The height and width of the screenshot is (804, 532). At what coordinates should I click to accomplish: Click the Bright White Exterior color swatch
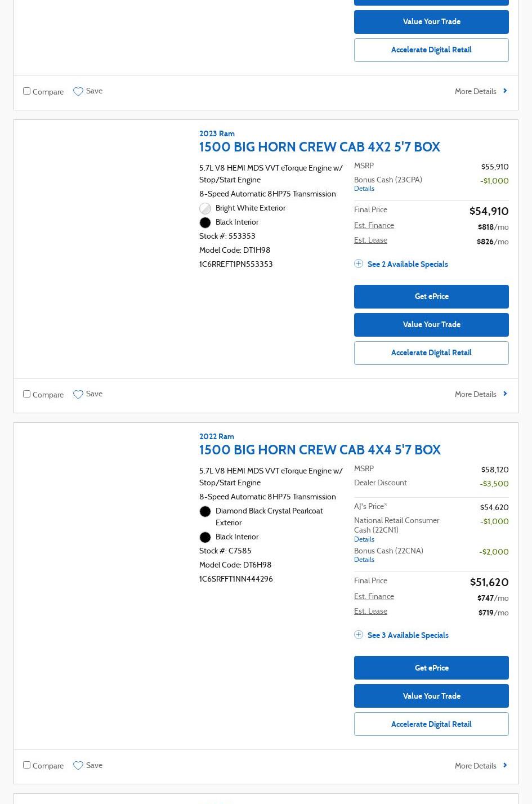(205, 208)
